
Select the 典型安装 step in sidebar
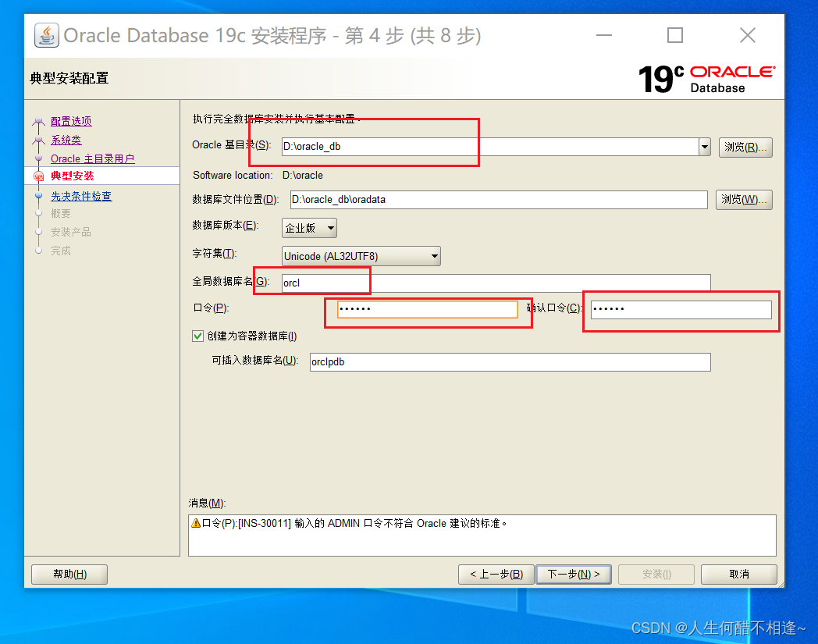[x=73, y=176]
